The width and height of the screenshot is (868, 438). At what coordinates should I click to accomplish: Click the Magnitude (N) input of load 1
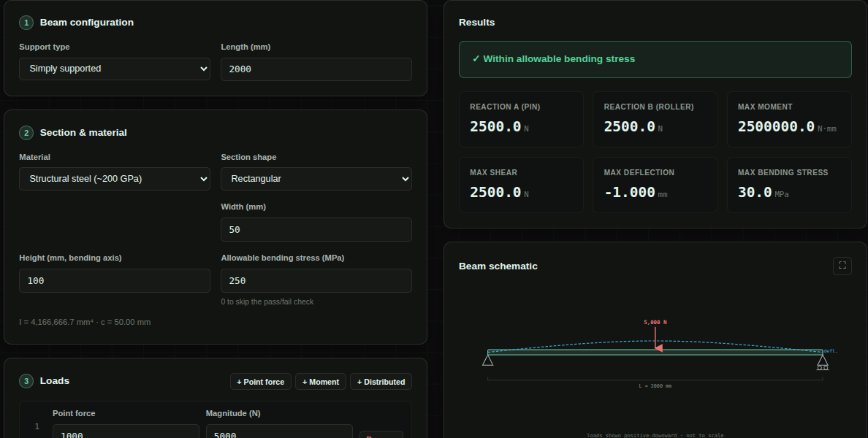coord(279,431)
